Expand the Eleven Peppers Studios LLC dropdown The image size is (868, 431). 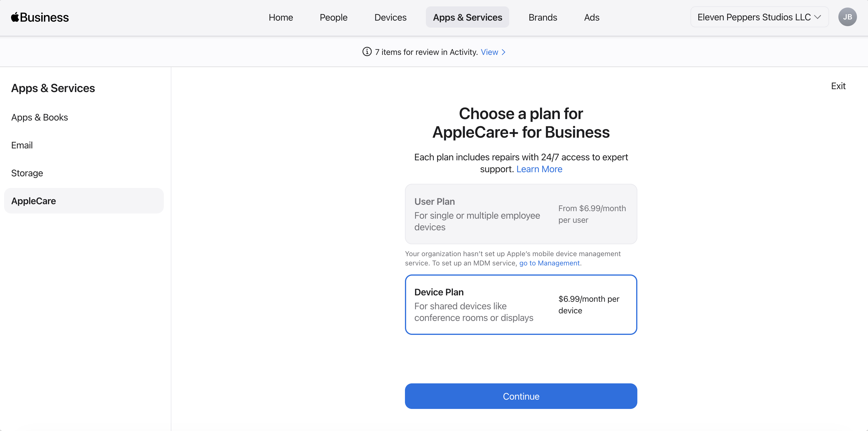[759, 17]
